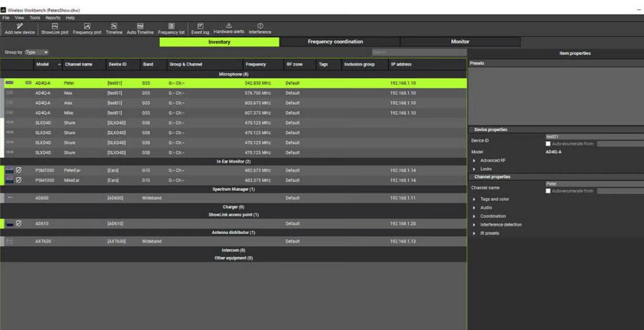Click the In Ear Monitor (2) group header

(233, 162)
